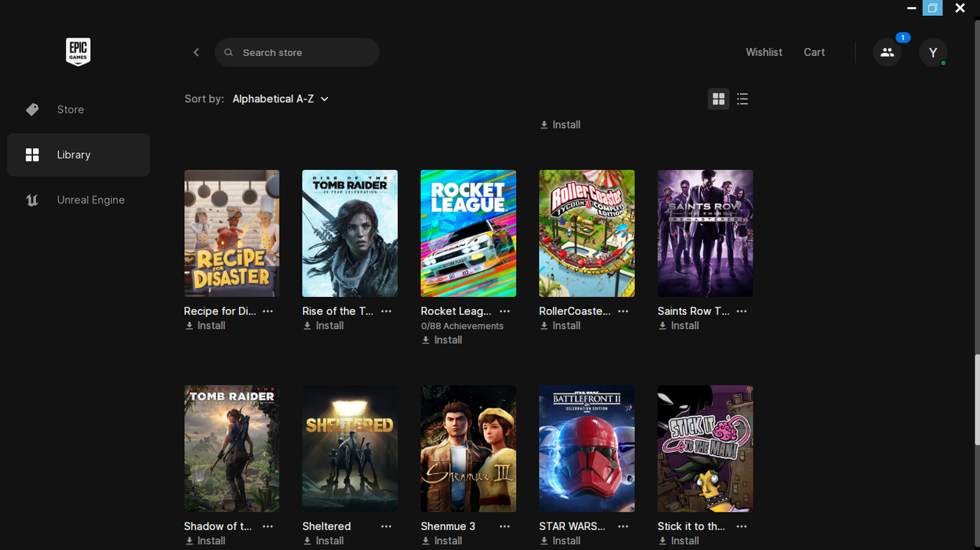Image resolution: width=980 pixels, height=550 pixels.
Task: Click the Sheltered title text
Action: point(327,526)
